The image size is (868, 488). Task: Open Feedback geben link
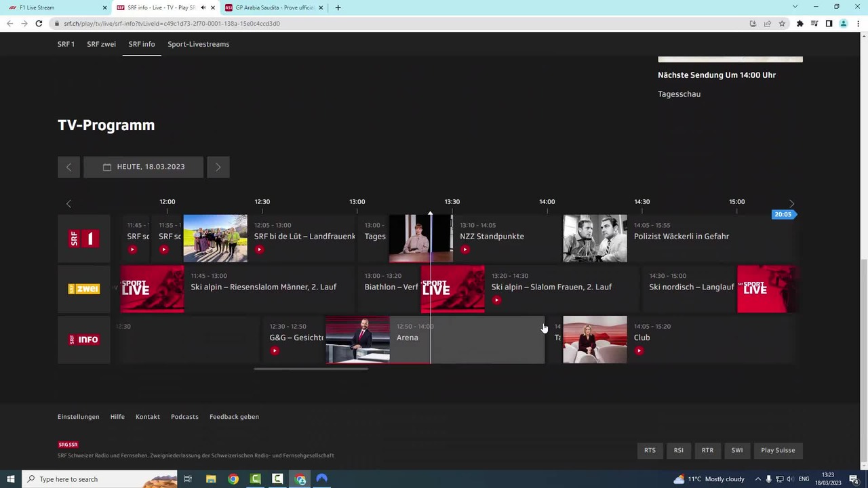[234, 417]
